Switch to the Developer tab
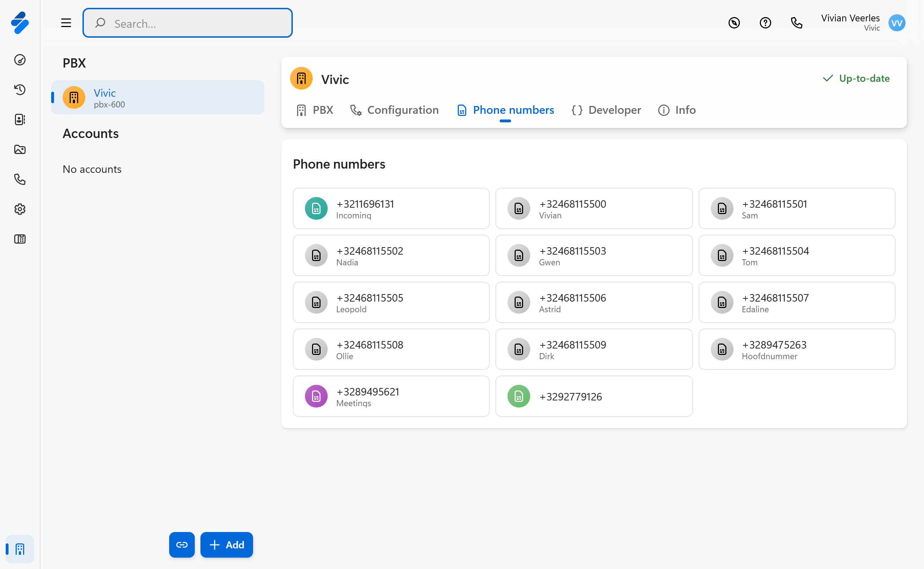Image resolution: width=924 pixels, height=569 pixels. pos(606,110)
